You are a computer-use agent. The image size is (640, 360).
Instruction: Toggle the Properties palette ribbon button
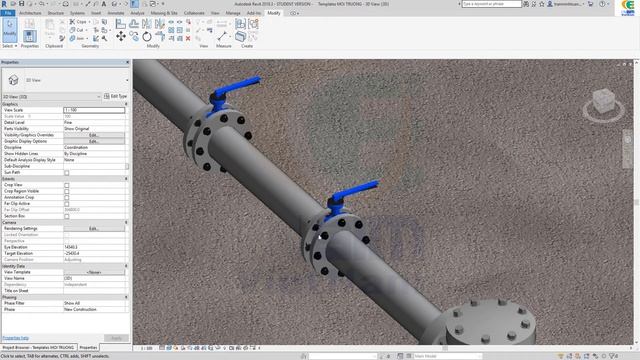coord(29,36)
